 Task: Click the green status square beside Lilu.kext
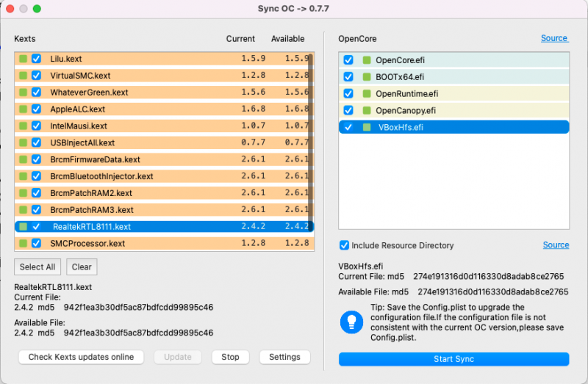click(x=24, y=59)
